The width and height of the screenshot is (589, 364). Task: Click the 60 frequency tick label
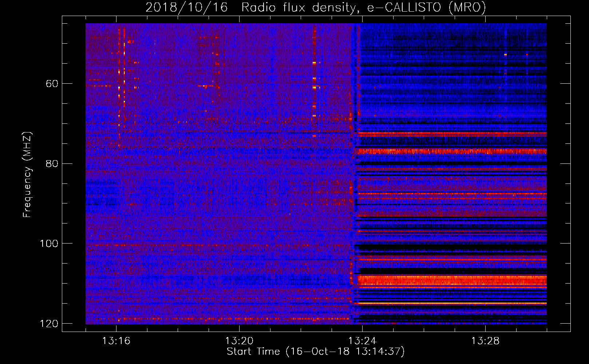pyautogui.click(x=52, y=84)
